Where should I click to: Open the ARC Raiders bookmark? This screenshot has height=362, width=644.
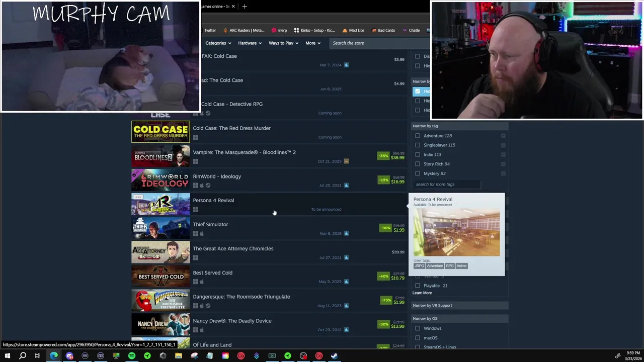244,30
